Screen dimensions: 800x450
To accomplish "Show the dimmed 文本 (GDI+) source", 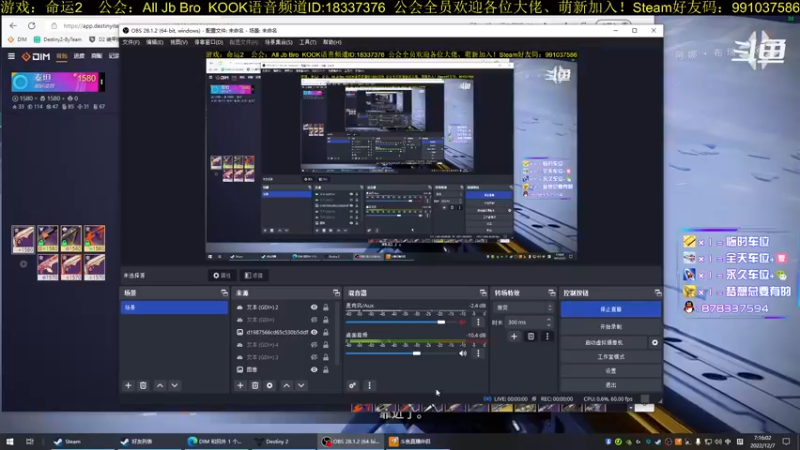I will click(314, 320).
